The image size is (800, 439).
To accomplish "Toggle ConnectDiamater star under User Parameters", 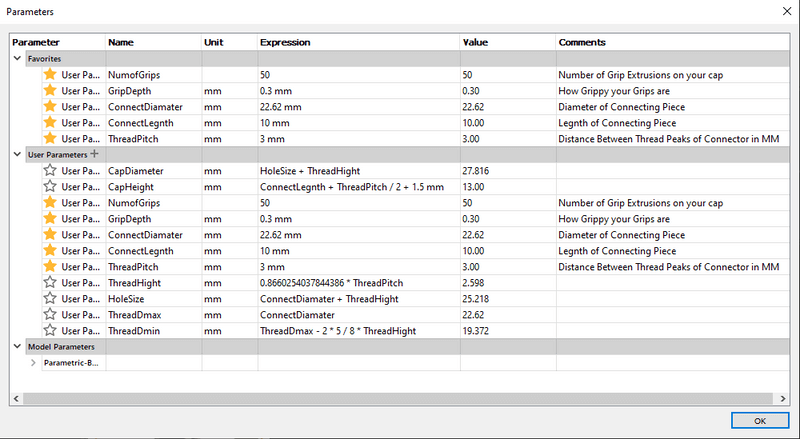I will 49,234.
